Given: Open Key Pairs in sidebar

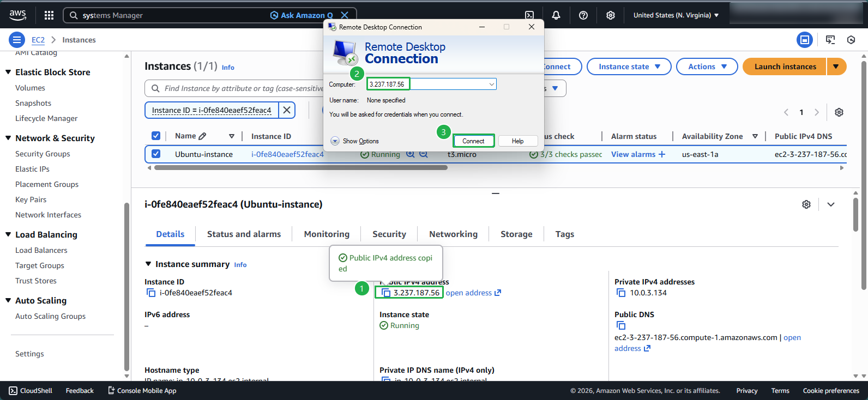Looking at the screenshot, I should point(31,199).
